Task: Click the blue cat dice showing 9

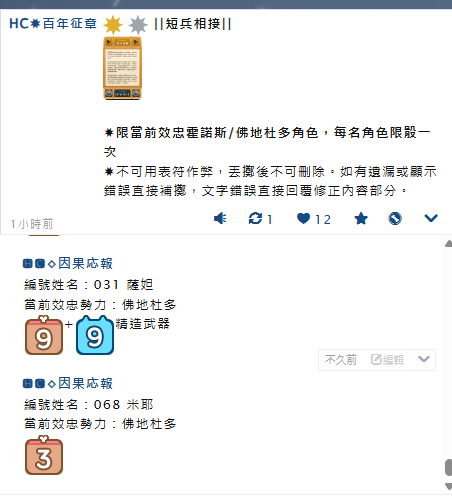Action: point(95,335)
